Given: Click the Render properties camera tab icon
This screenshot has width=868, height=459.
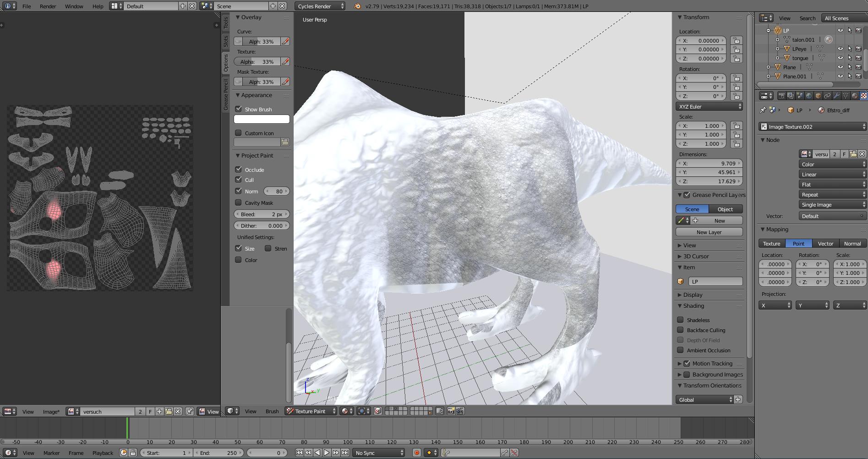Looking at the screenshot, I should click(x=782, y=96).
